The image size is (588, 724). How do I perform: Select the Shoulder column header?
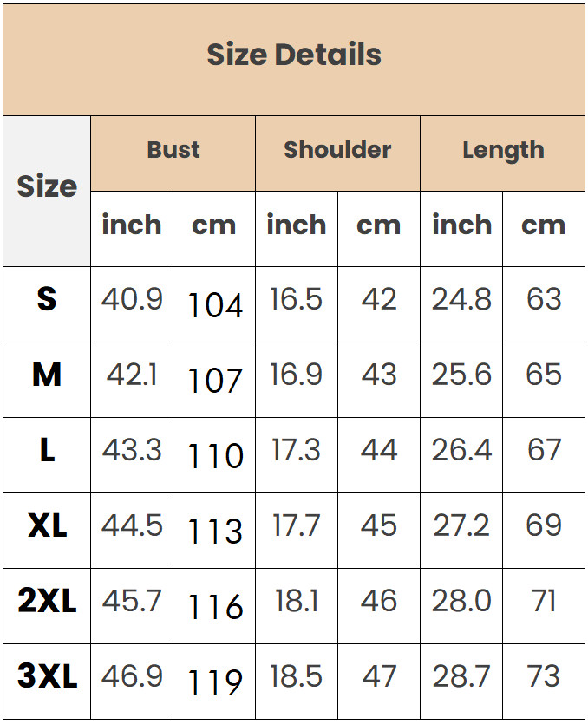337,150
